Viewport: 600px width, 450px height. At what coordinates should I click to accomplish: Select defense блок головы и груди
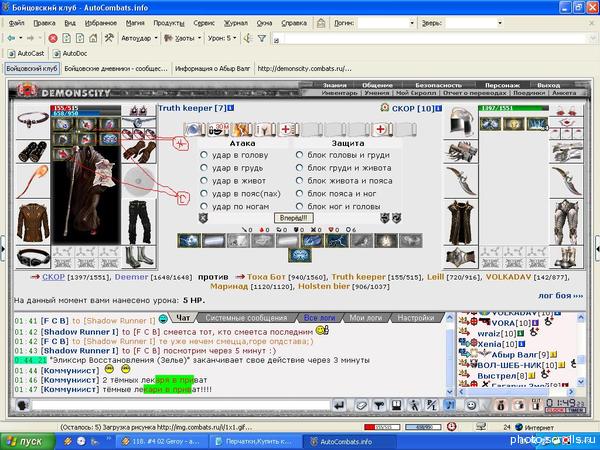300,155
